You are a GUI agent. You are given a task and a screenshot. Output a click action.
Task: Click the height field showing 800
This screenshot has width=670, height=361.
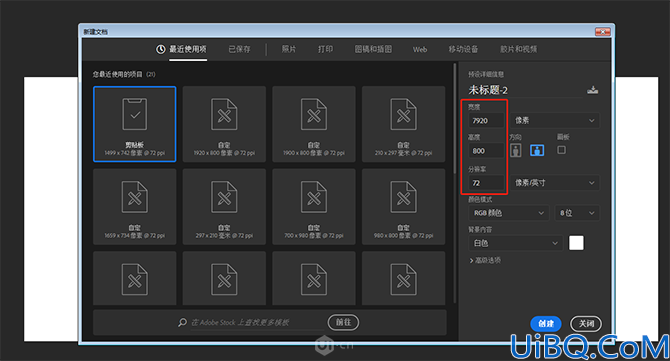(486, 151)
